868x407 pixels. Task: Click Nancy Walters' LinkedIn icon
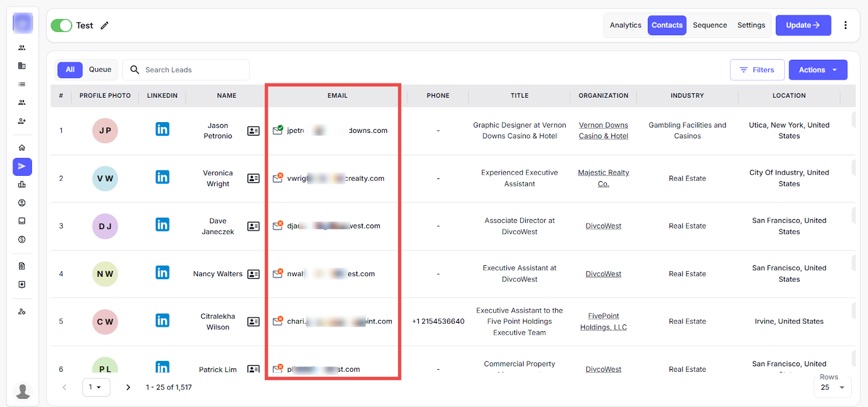click(x=162, y=272)
